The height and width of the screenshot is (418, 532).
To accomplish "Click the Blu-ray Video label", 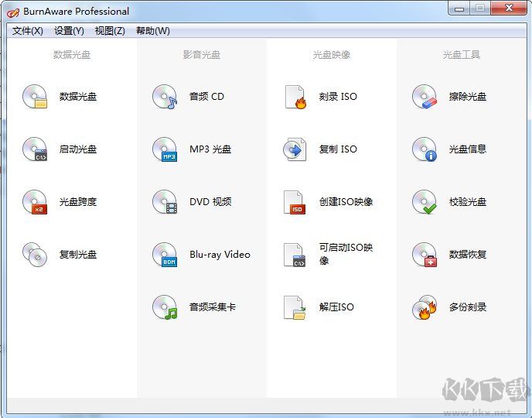I will pos(220,255).
